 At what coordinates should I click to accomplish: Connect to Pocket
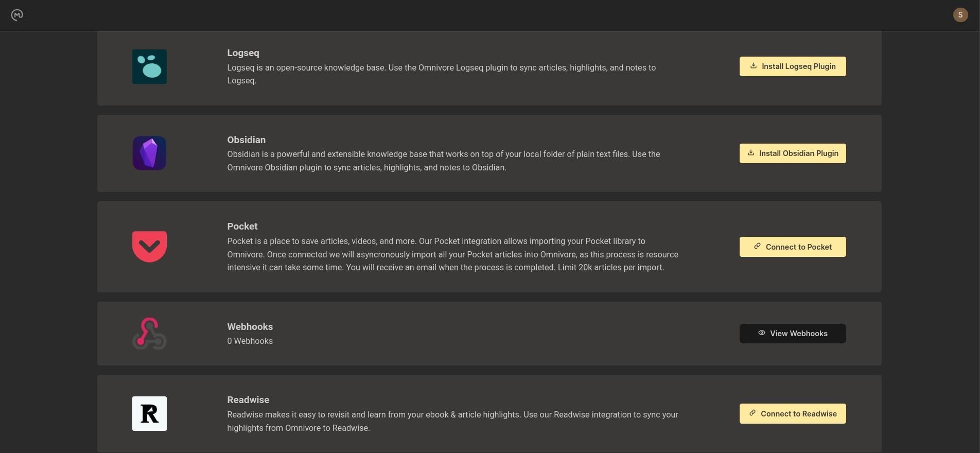(792, 247)
